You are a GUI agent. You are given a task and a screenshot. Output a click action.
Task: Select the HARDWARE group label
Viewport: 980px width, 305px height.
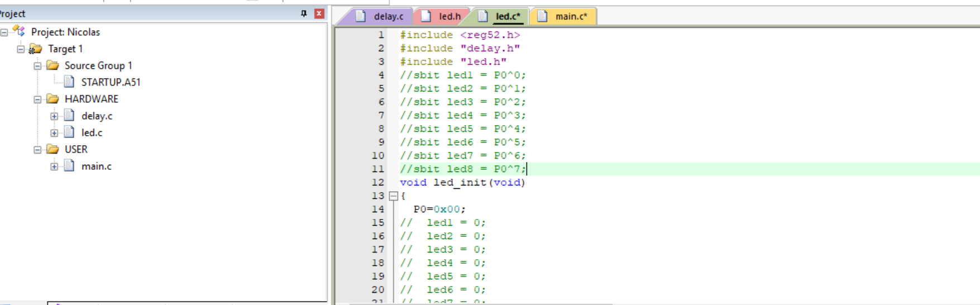[91, 99]
